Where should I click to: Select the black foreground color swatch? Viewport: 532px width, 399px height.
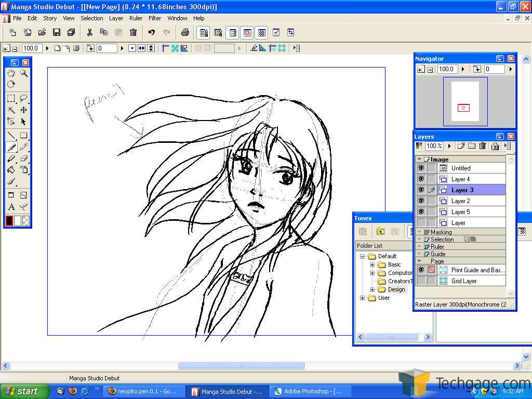9,220
